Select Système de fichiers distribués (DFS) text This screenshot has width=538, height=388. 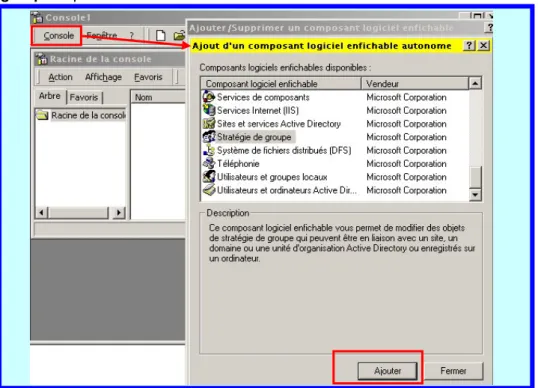(x=284, y=150)
